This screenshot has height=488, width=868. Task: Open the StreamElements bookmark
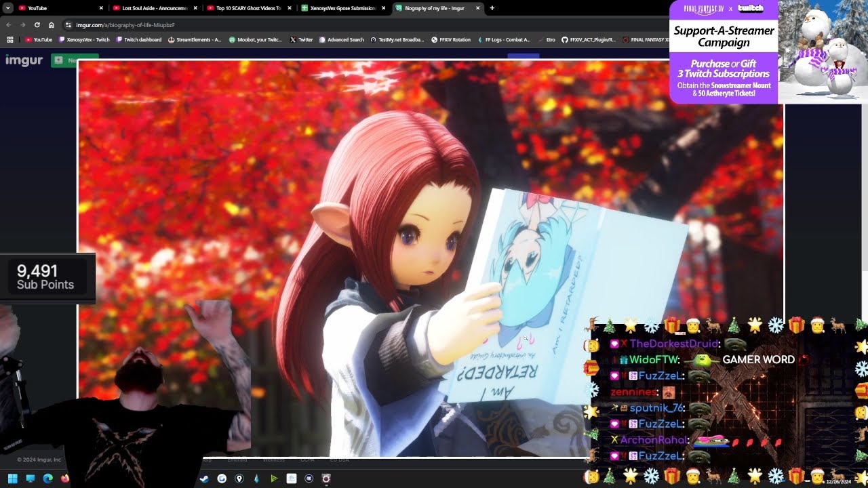click(x=195, y=40)
